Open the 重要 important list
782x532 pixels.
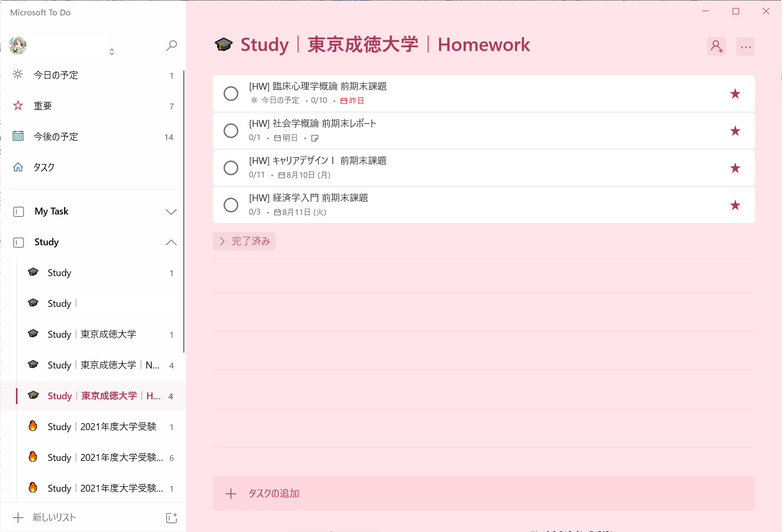click(x=43, y=106)
